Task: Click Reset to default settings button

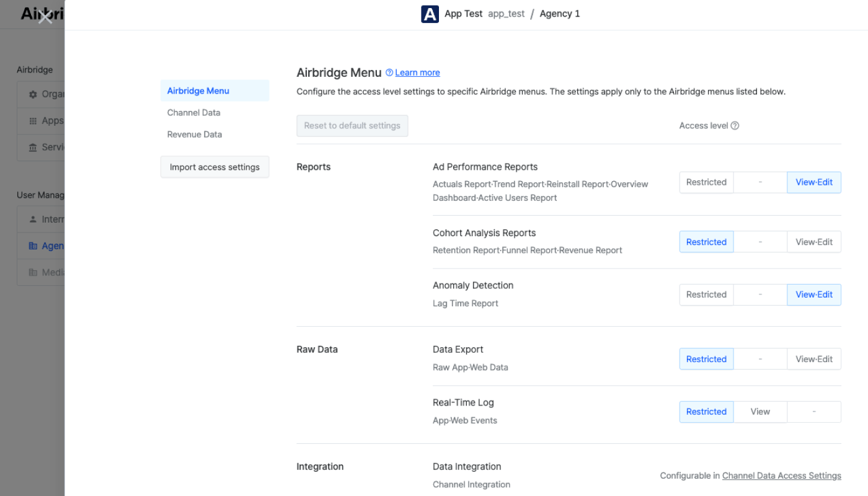Action: [352, 125]
